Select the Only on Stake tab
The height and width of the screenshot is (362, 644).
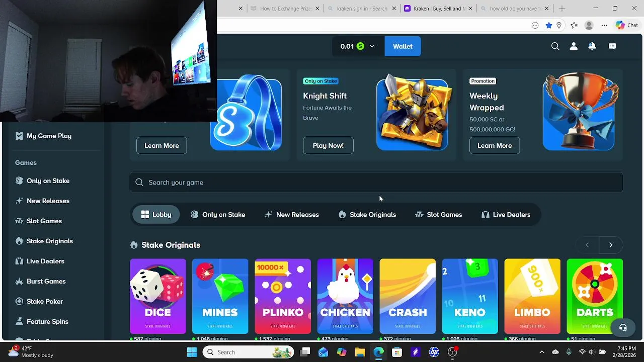(x=218, y=215)
